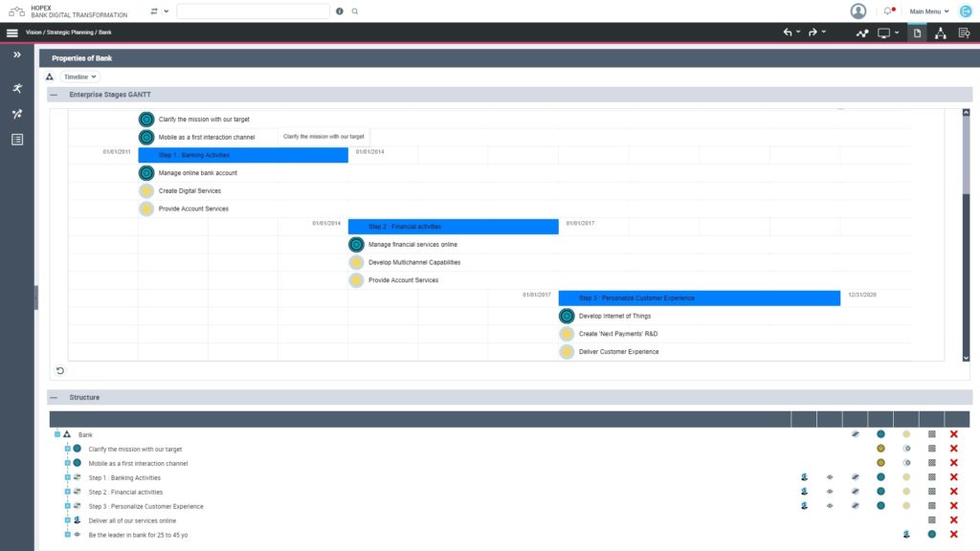Select the monitor/display icon in the dark toolbar
The width and height of the screenshot is (980, 551).
(884, 32)
